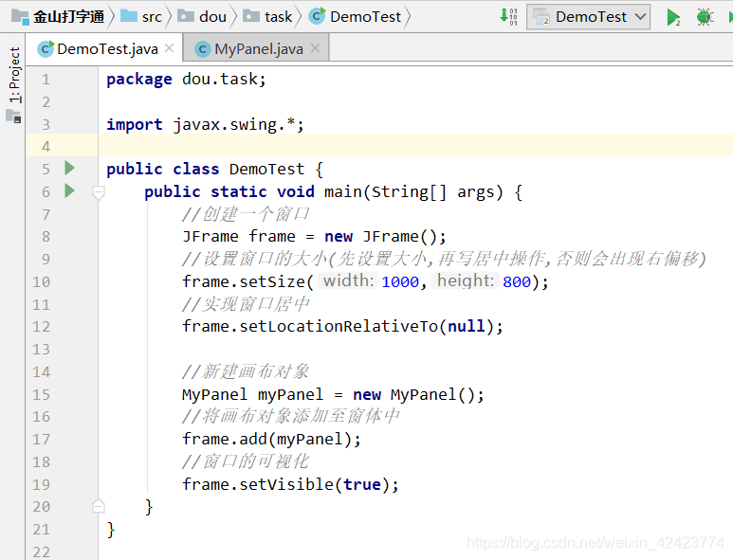
Task: Open the dou package breadcrumb
Action: (202, 17)
